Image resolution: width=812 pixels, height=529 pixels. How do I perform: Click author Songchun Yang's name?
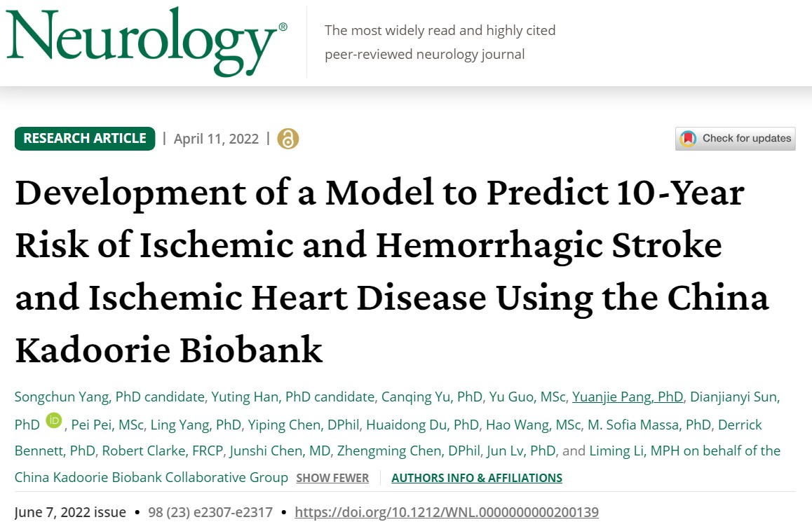point(62,397)
